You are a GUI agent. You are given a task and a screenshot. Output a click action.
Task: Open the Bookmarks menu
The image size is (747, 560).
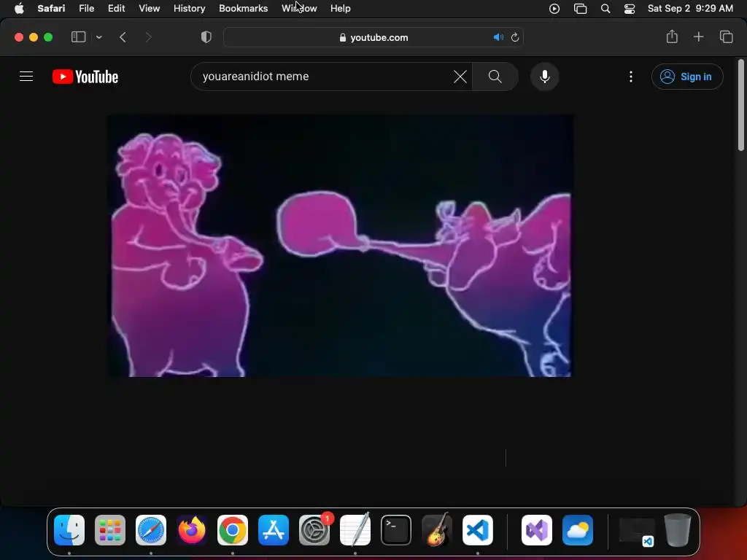tap(243, 9)
